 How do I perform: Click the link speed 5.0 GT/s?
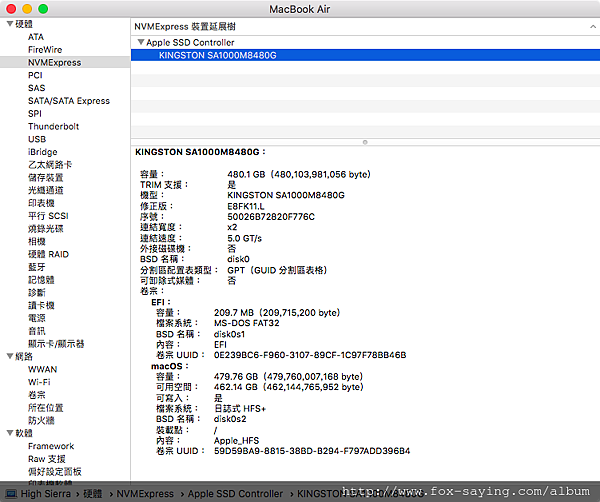245,238
